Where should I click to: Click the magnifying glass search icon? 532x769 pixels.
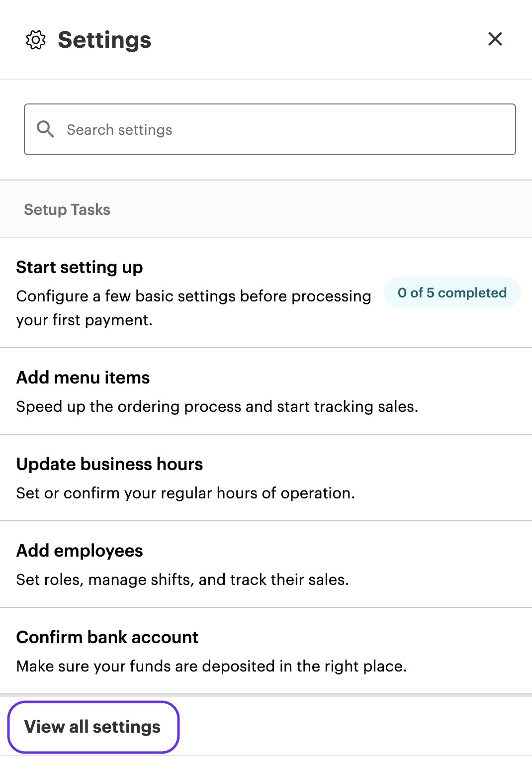(45, 129)
